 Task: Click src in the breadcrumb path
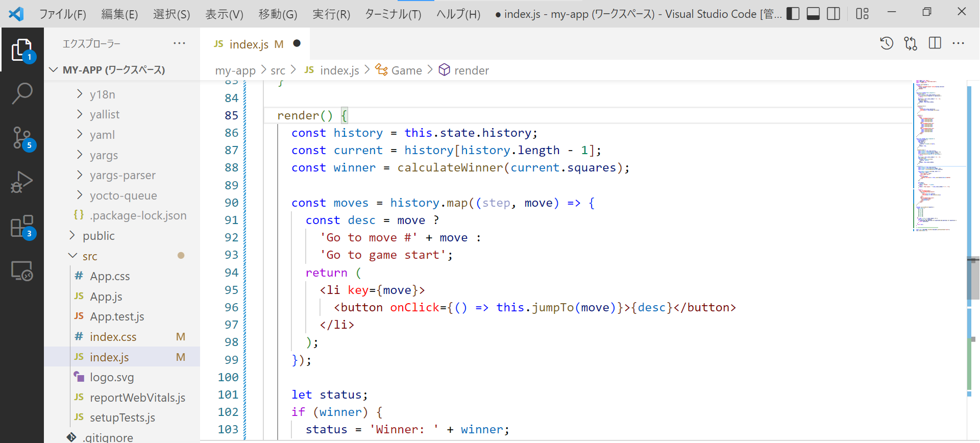[278, 70]
